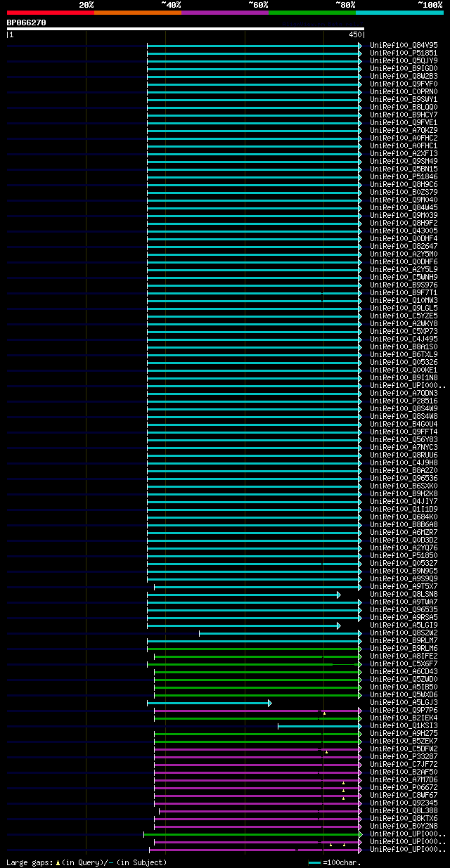Click the UniRef100_C5WNH9 entry

(x=404, y=277)
